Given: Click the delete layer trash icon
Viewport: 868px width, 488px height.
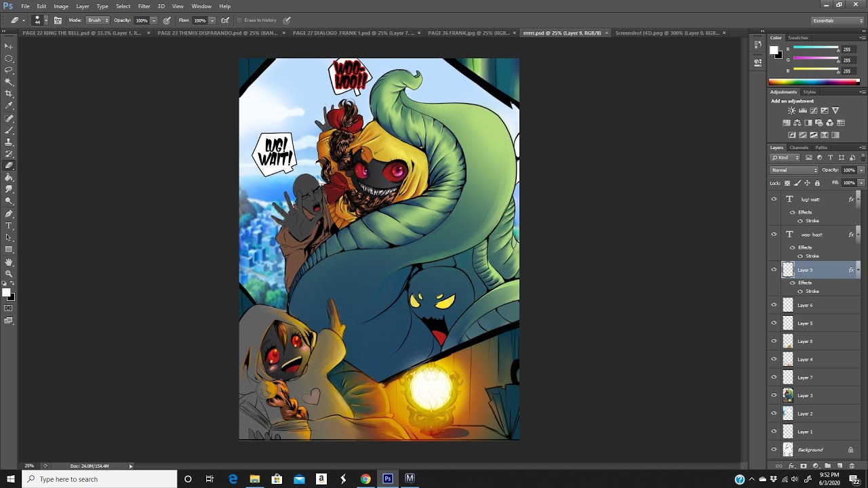Looking at the screenshot, I should coord(852,466).
